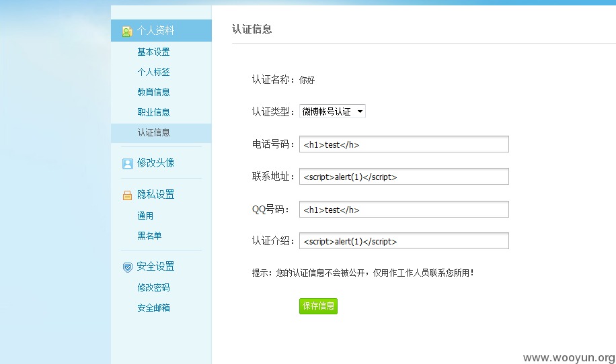This screenshot has height=364, width=616.
Task: Focus the QQ号码 input field
Action: click(404, 210)
